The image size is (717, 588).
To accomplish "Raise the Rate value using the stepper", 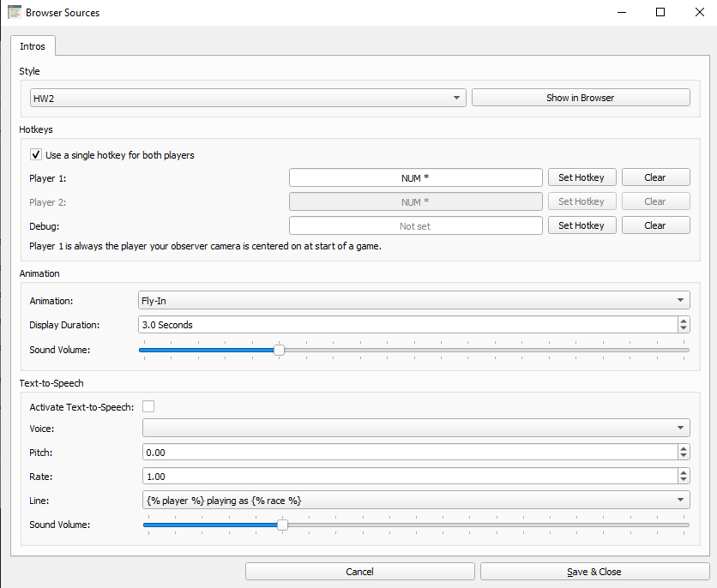I will pos(684,472).
